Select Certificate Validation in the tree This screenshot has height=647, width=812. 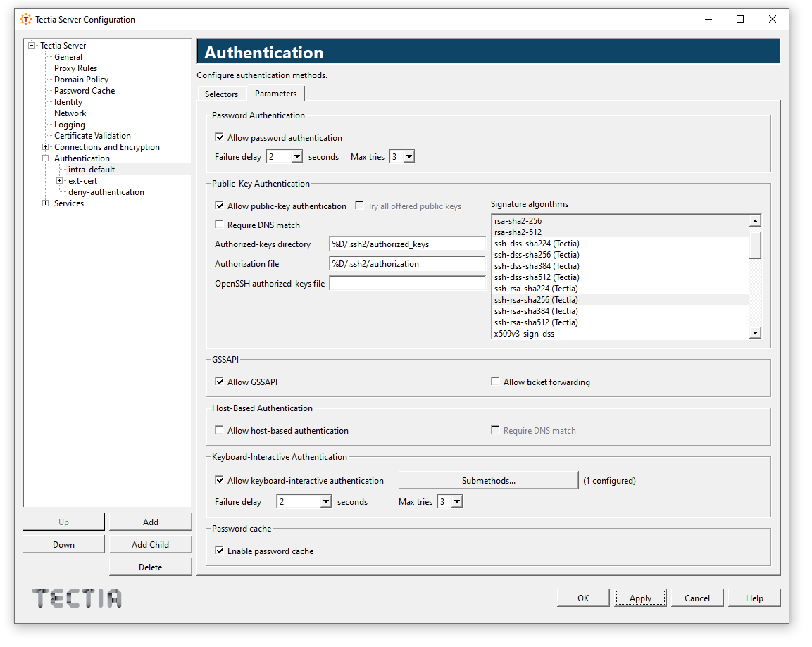pyautogui.click(x=93, y=136)
